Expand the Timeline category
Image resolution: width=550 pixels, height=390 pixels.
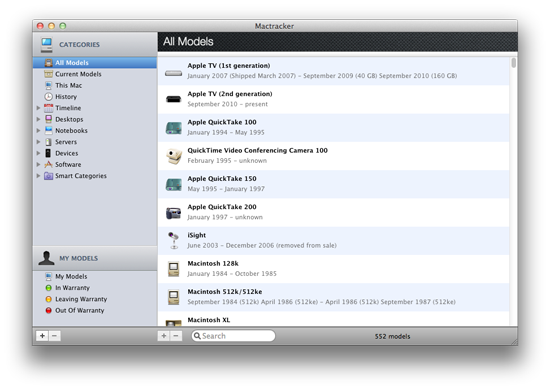38,108
